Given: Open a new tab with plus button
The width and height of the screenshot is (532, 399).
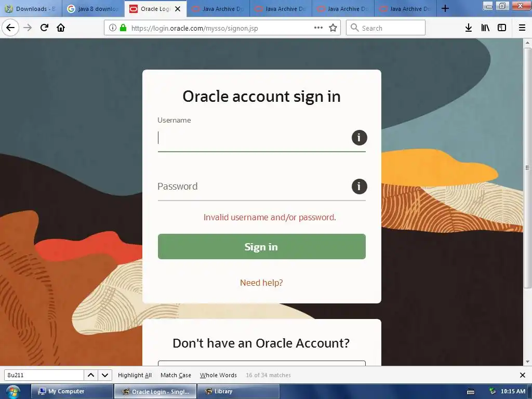Looking at the screenshot, I should [x=445, y=8].
